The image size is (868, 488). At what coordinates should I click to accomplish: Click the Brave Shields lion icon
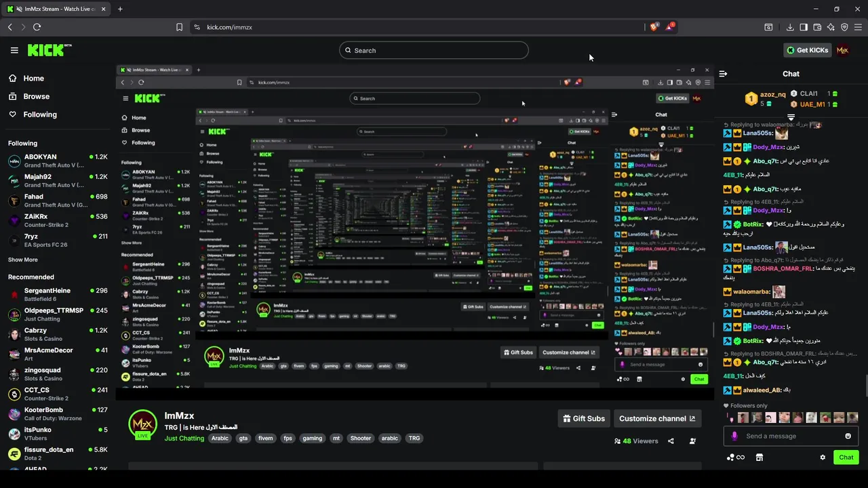[x=654, y=27]
